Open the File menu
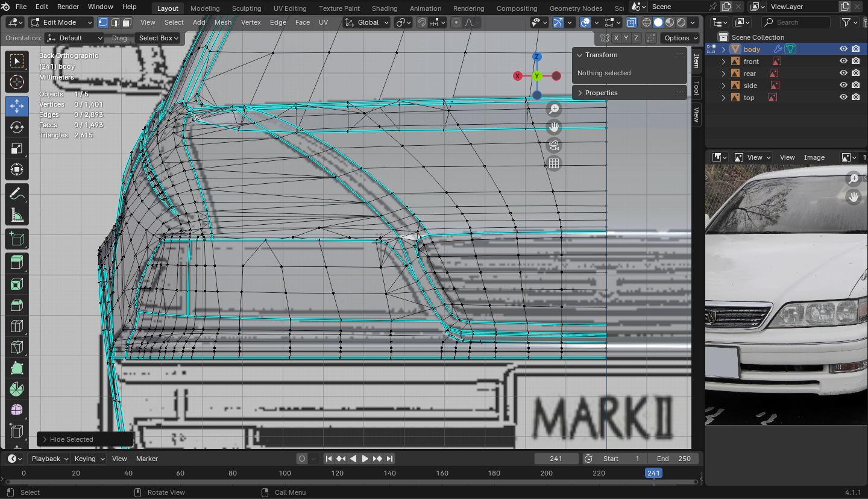Screen dimensions: 868x499 pyautogui.click(x=21, y=7)
